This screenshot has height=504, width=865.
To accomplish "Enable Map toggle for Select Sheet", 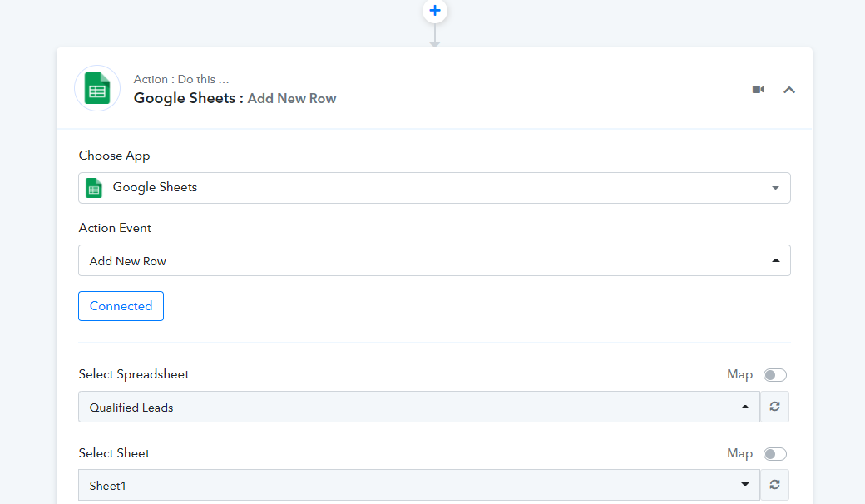I will 774,454.
